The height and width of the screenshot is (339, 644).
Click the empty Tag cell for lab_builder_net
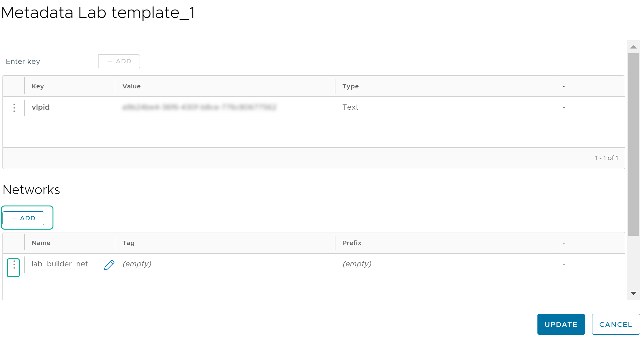[x=136, y=264]
